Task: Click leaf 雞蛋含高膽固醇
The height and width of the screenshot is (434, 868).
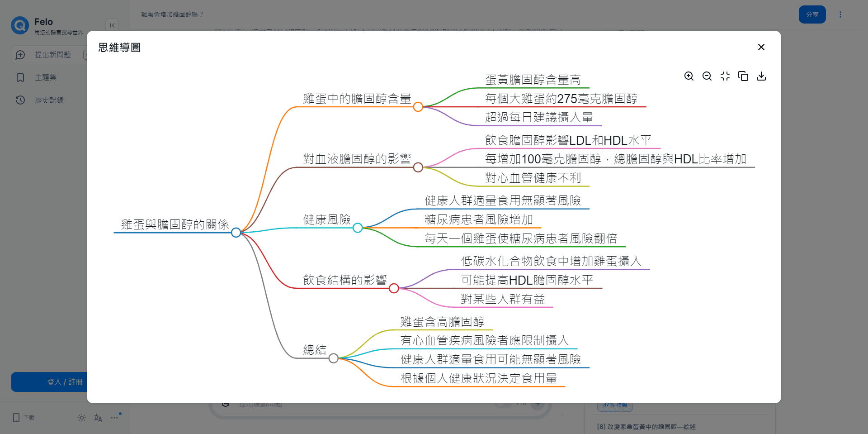Action: [x=443, y=322]
